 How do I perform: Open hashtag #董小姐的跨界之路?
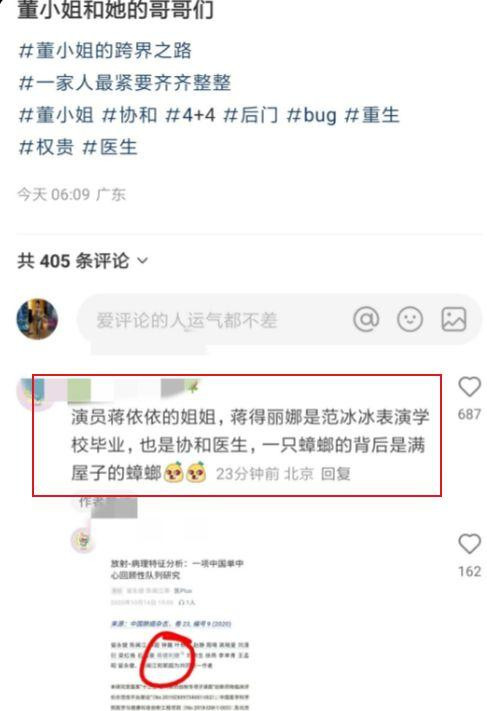pos(105,50)
